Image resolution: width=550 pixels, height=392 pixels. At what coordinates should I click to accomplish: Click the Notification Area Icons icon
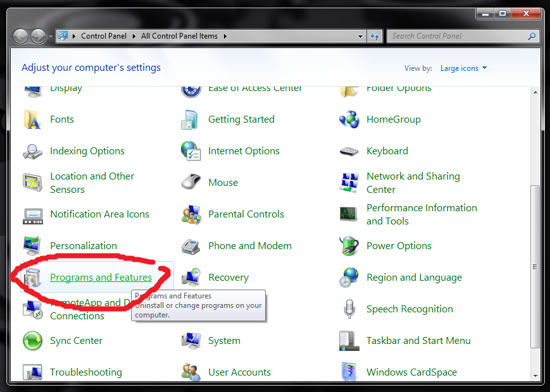(33, 216)
